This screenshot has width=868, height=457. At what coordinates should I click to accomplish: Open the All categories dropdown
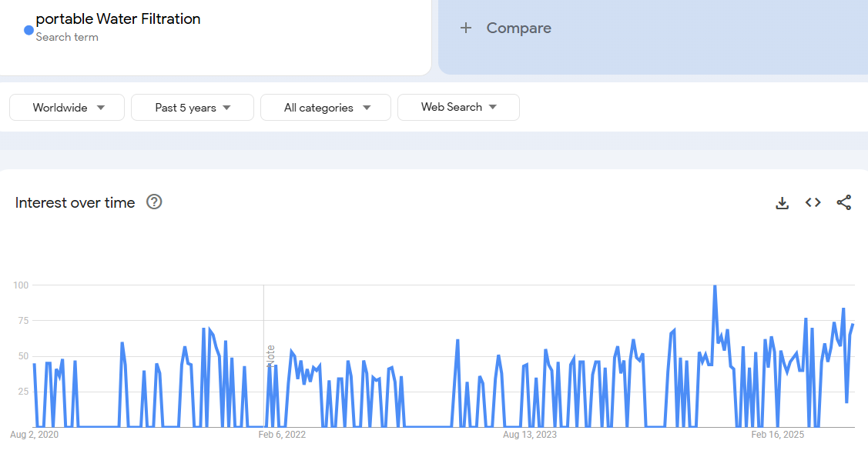(x=326, y=108)
